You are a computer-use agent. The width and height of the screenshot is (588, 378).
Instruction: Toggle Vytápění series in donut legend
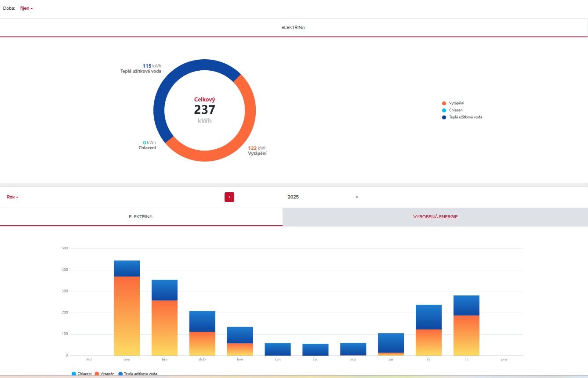(x=456, y=103)
